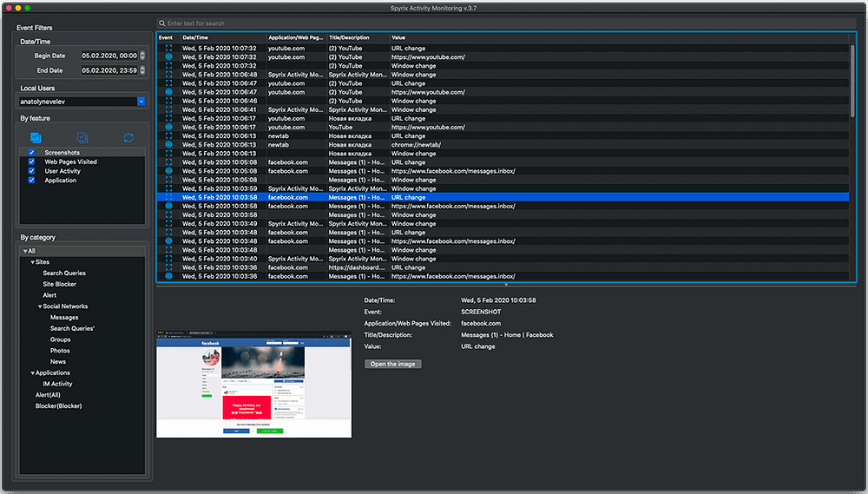Toggle the Application feature checkbox

(31, 180)
